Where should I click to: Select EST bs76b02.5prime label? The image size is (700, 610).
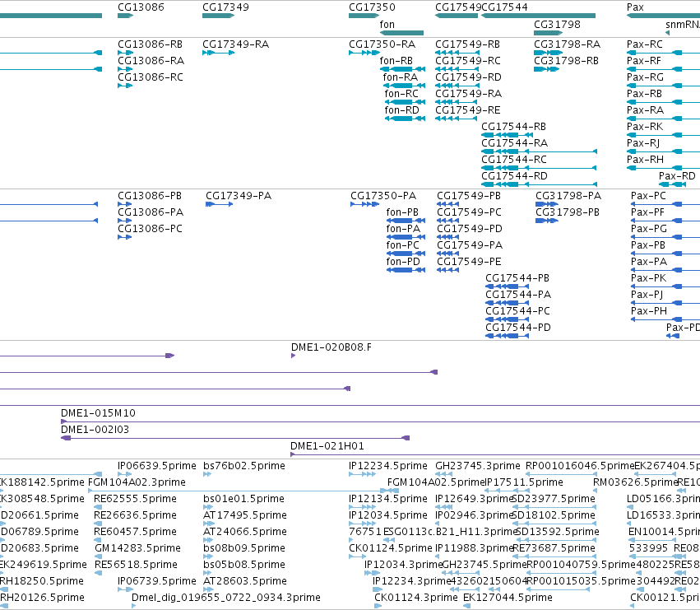244,466
